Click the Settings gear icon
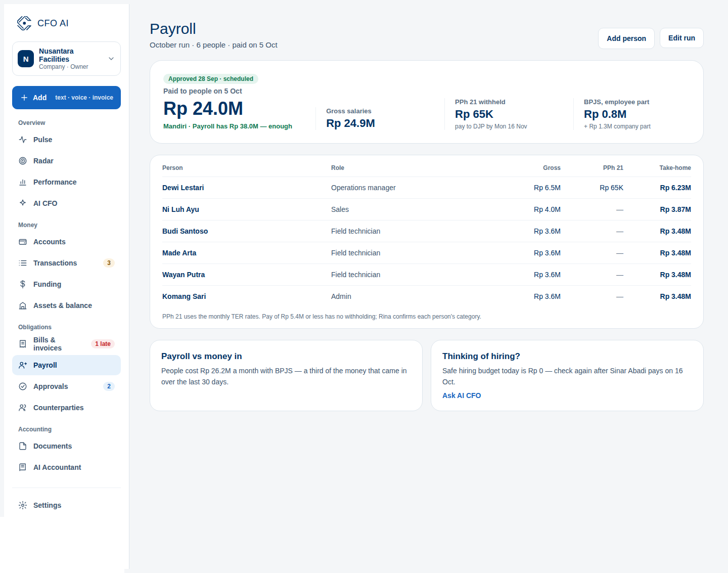The image size is (728, 573). (x=23, y=505)
